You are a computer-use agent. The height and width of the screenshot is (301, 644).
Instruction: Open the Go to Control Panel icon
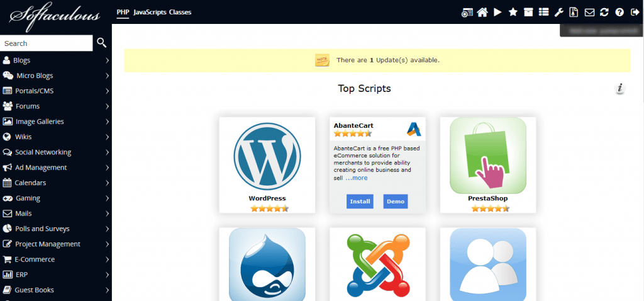pyautogui.click(x=467, y=13)
